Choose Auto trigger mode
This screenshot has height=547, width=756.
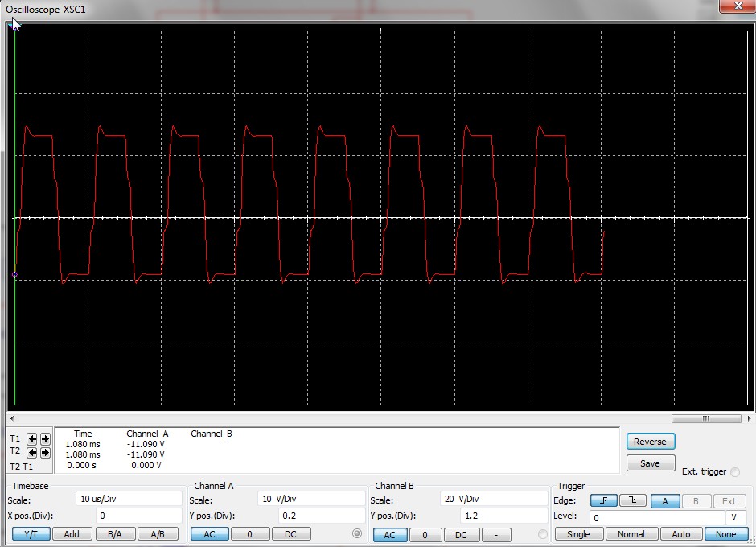(680, 534)
